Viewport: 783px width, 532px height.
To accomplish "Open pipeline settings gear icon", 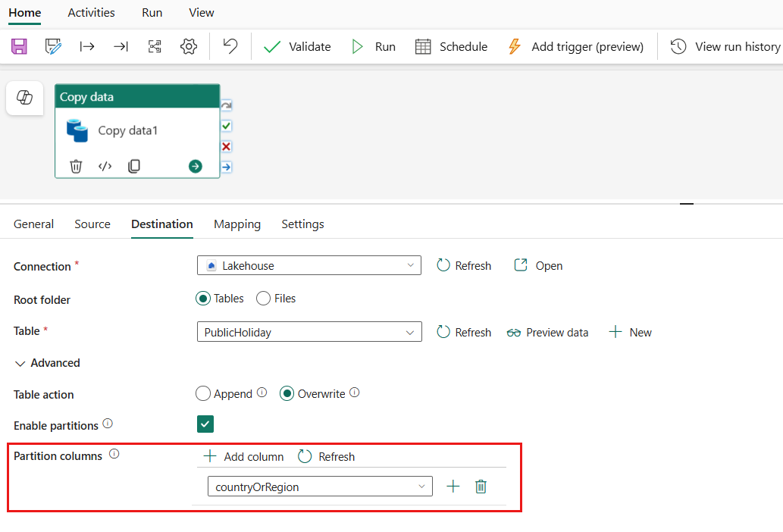I will (188, 46).
